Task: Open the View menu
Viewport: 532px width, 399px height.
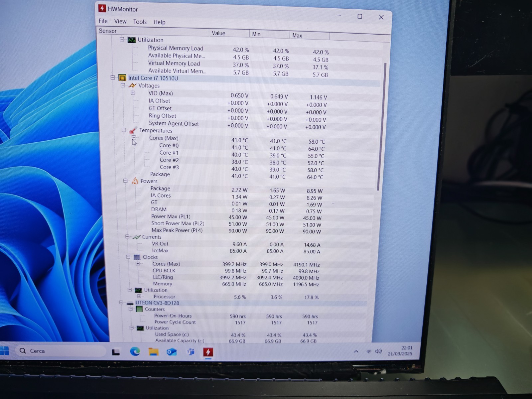Action: click(x=120, y=21)
